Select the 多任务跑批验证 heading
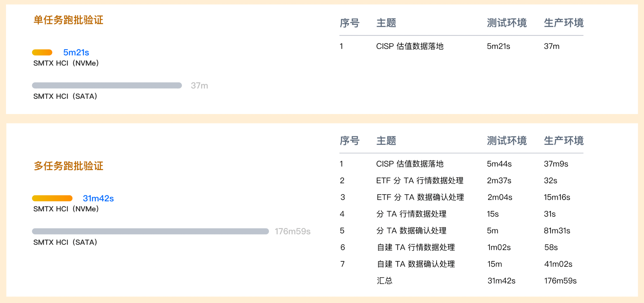The image size is (644, 303). [x=69, y=166]
